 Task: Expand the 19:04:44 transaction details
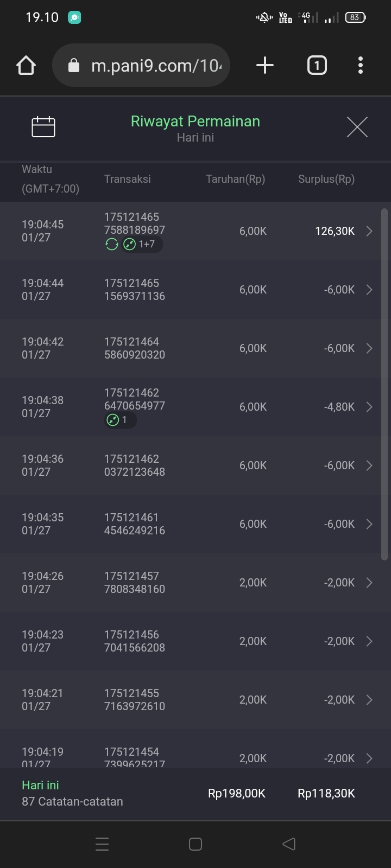point(369,290)
